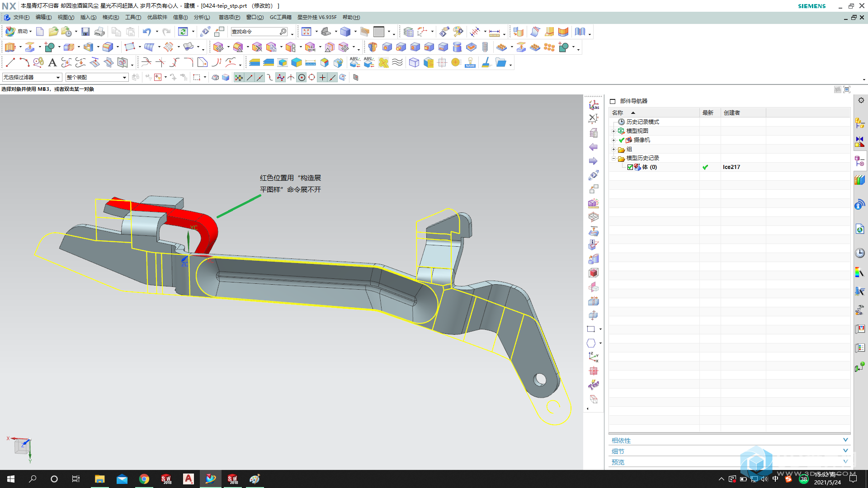Click the 最新 column header
Viewport: 868px width, 488px height.
click(710, 113)
